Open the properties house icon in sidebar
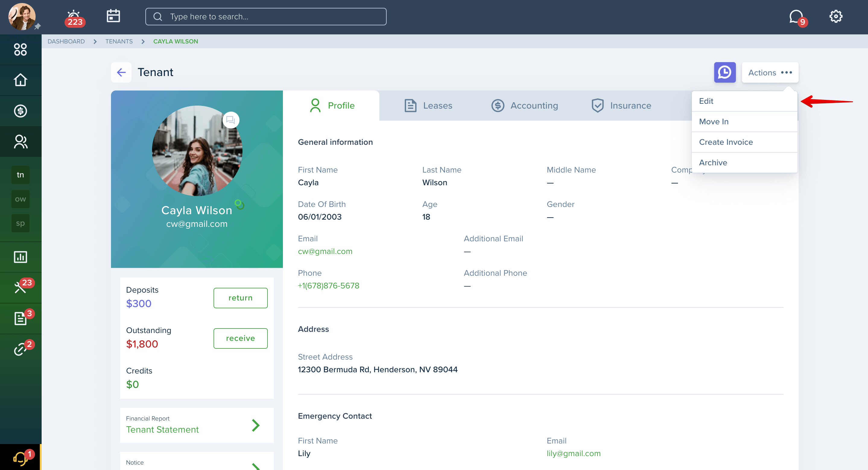Screen dimensions: 868x470 pos(21,80)
